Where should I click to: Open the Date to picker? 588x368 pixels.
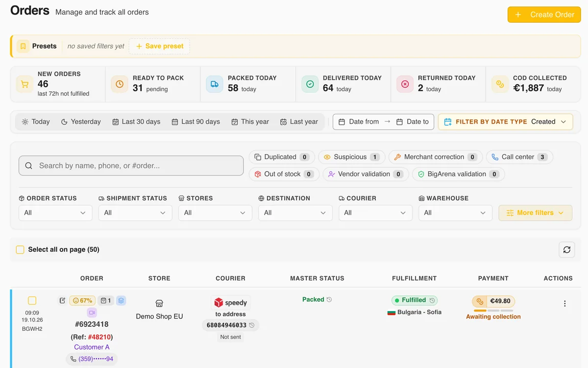tap(413, 122)
